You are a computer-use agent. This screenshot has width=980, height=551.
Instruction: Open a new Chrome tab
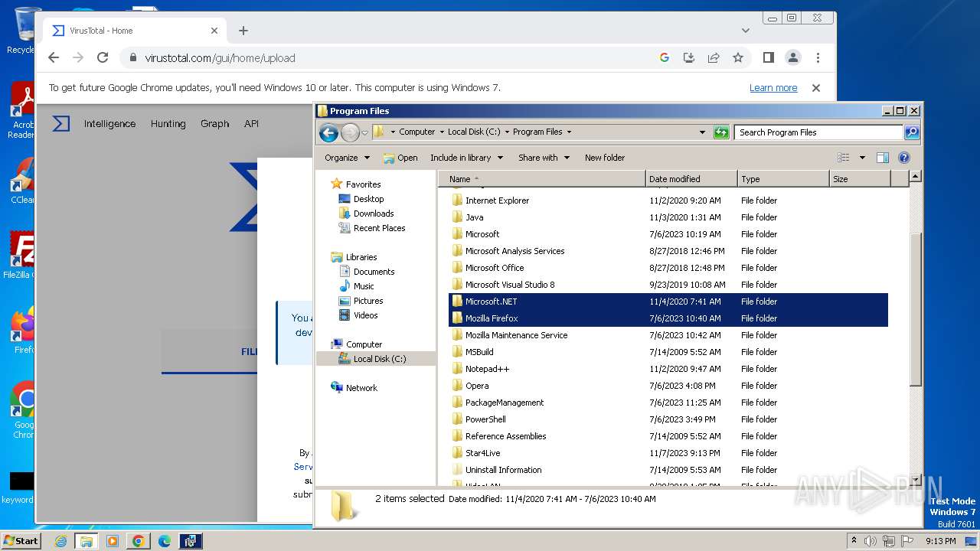pos(243,31)
